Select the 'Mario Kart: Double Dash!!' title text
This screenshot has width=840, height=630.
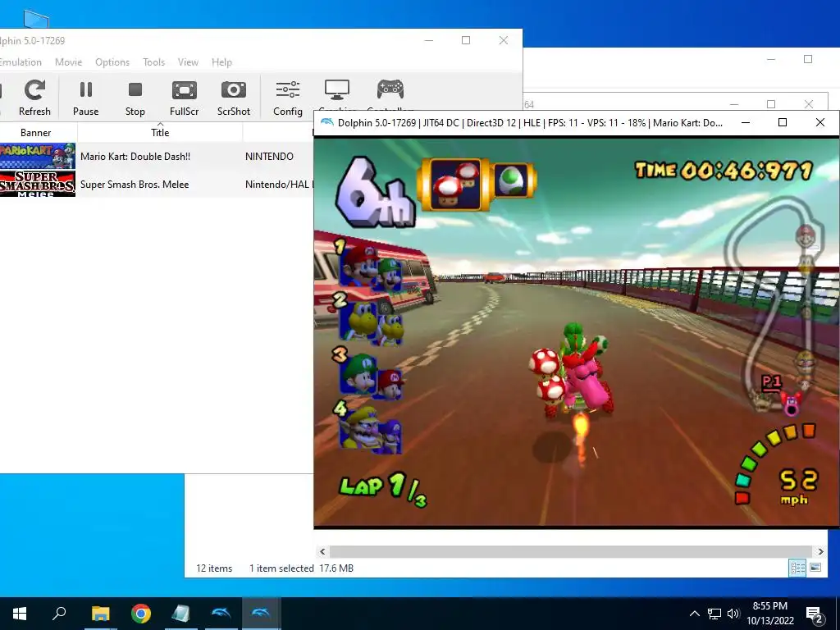pos(135,157)
